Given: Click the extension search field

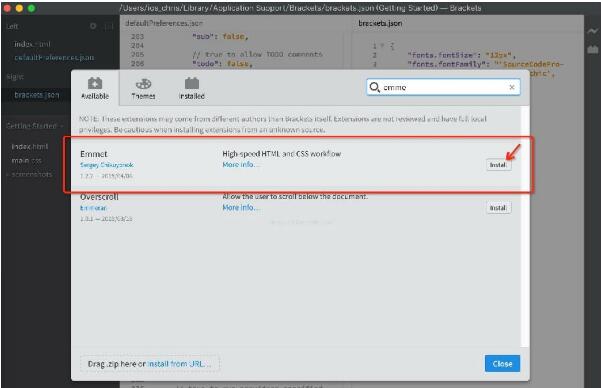Looking at the screenshot, I should click(443, 87).
